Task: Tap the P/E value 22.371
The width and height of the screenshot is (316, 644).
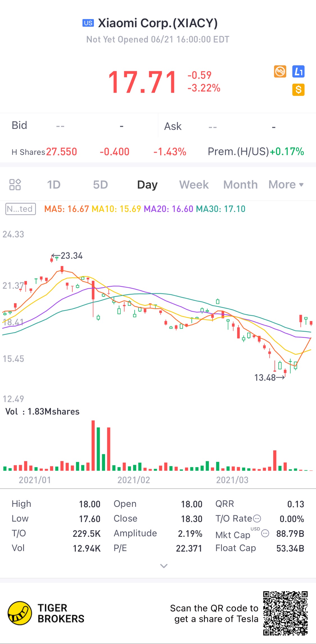Action: point(189,548)
